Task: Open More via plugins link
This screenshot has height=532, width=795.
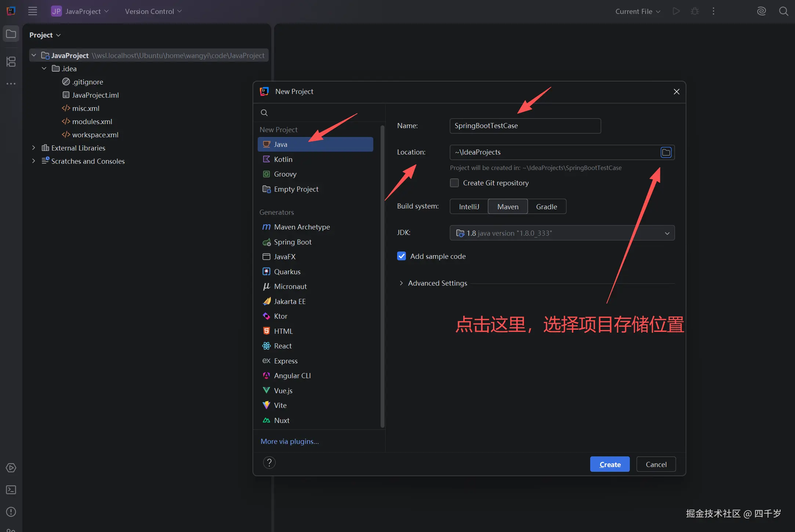Action: (x=289, y=441)
